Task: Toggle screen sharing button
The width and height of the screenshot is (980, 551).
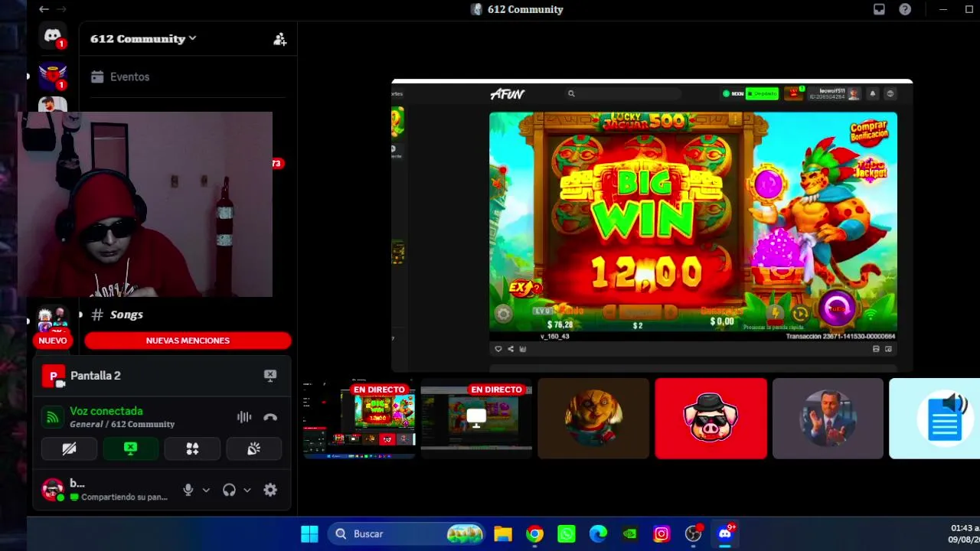Action: 130,449
